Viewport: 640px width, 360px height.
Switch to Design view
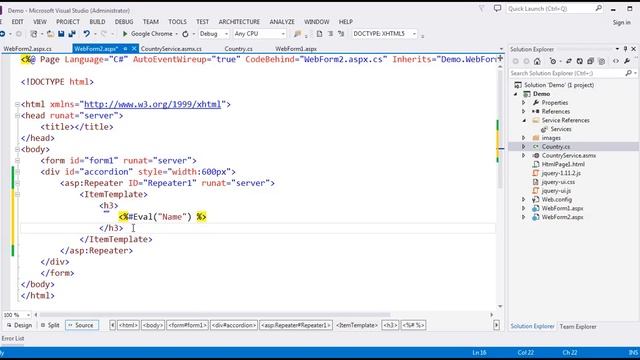19,325
